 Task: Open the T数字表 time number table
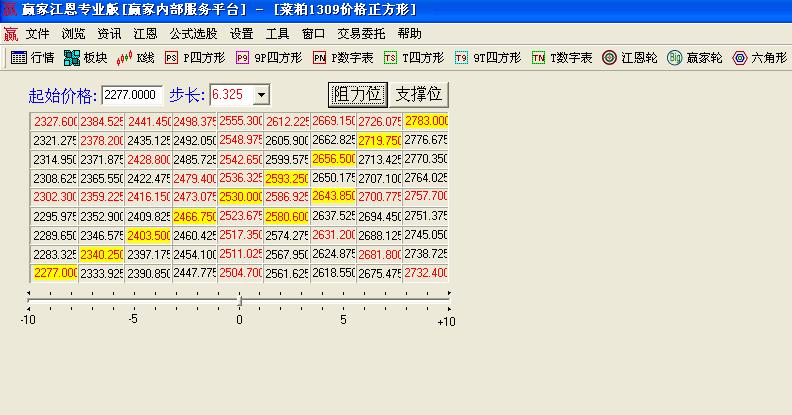[x=562, y=58]
